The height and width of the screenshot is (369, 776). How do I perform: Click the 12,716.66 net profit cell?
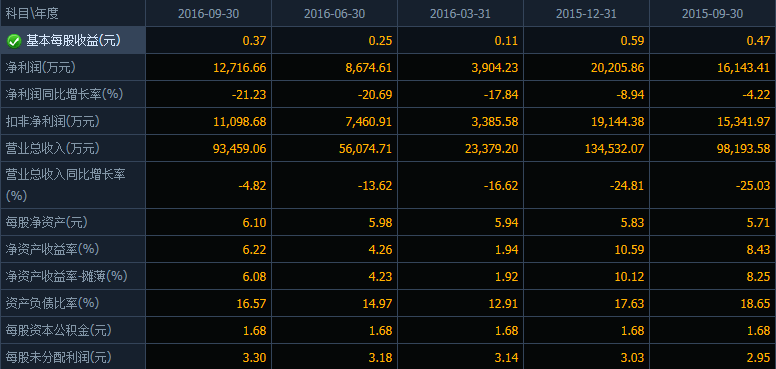point(239,68)
